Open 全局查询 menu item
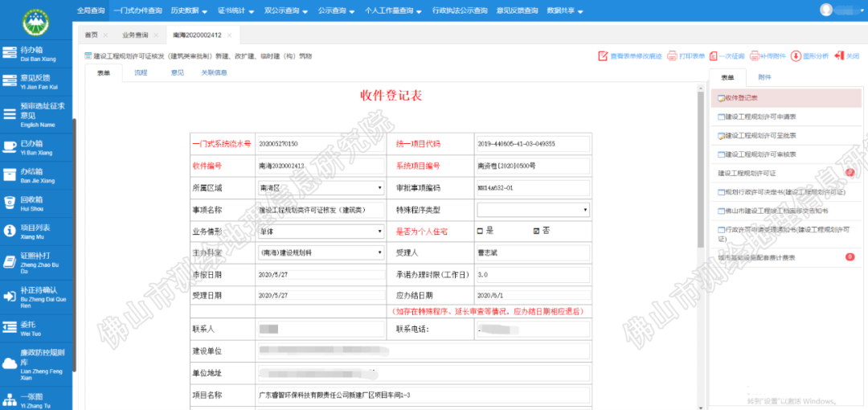The width and height of the screenshot is (868, 410). pos(91,10)
